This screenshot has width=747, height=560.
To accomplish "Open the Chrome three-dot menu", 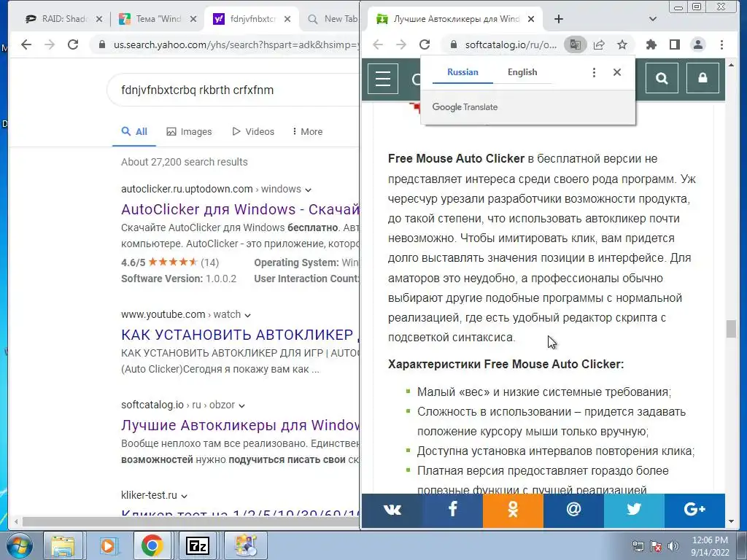I will coord(721,44).
